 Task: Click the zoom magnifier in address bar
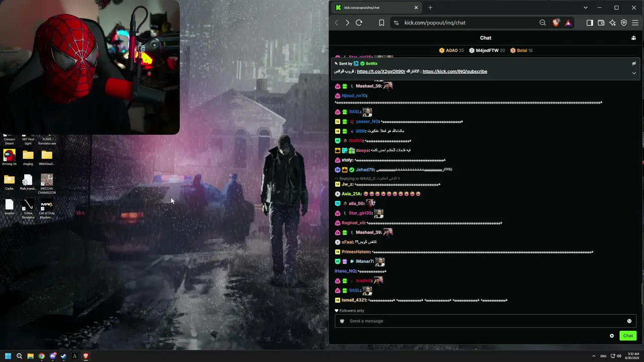542,23
